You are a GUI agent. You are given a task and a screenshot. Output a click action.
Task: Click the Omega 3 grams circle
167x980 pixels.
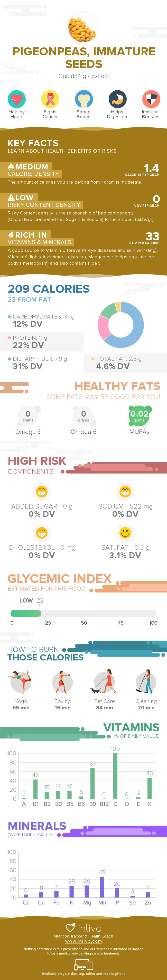pos(28,415)
